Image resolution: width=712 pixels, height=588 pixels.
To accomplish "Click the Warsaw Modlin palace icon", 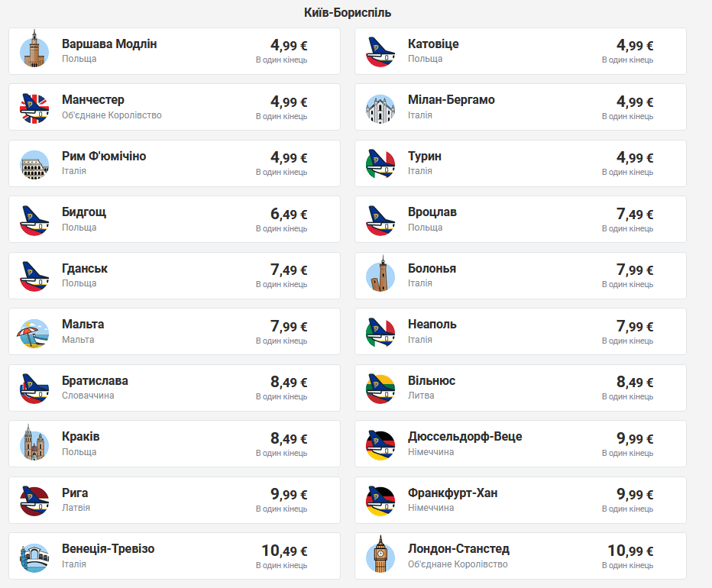I will pyautogui.click(x=34, y=51).
